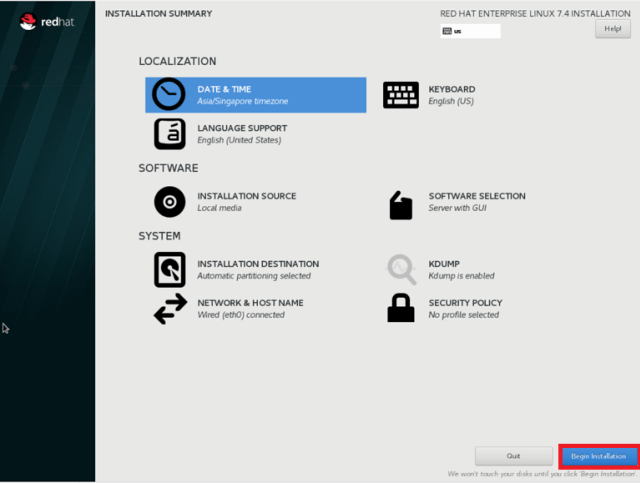This screenshot has height=483, width=640.
Task: Open Language Support icon
Action: [170, 134]
